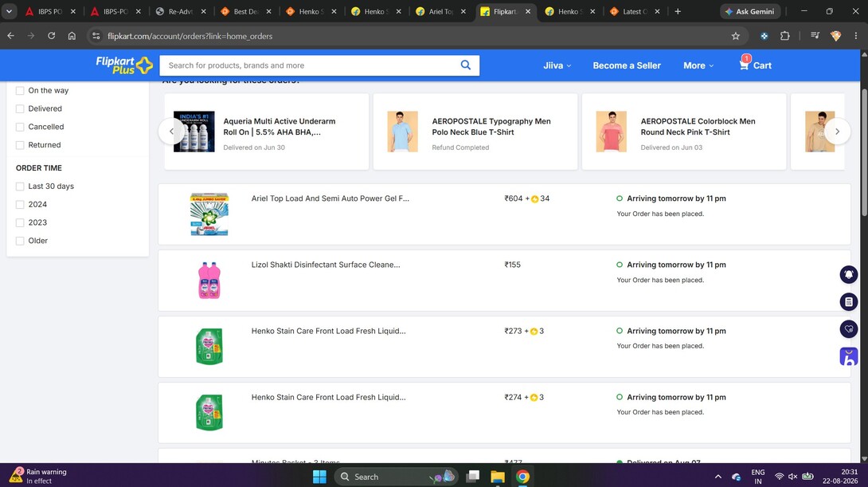The height and width of the screenshot is (487, 868).
Task: Switch to the Best Deals browser tab
Action: coord(246,11)
